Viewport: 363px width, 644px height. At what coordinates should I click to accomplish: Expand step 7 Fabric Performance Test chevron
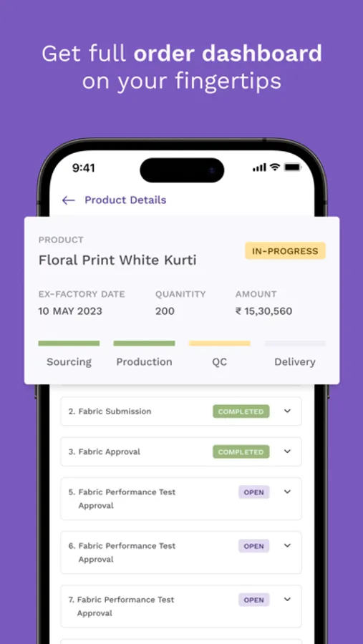point(287,599)
